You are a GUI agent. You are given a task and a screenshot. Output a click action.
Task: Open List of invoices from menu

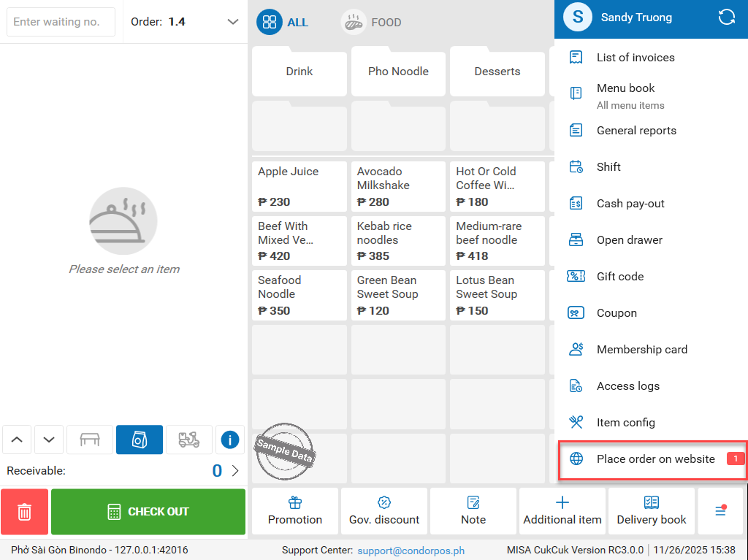[x=635, y=58]
